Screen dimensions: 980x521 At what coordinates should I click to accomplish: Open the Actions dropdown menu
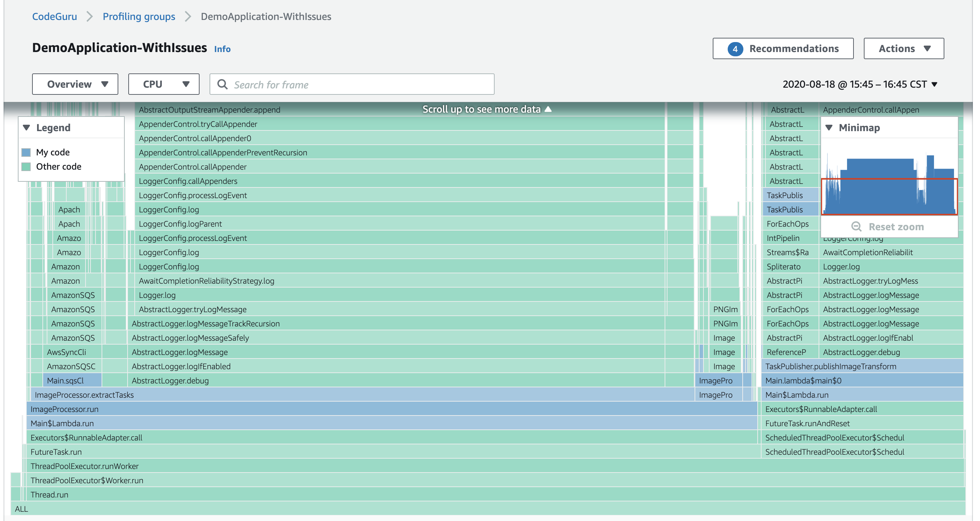pos(903,49)
